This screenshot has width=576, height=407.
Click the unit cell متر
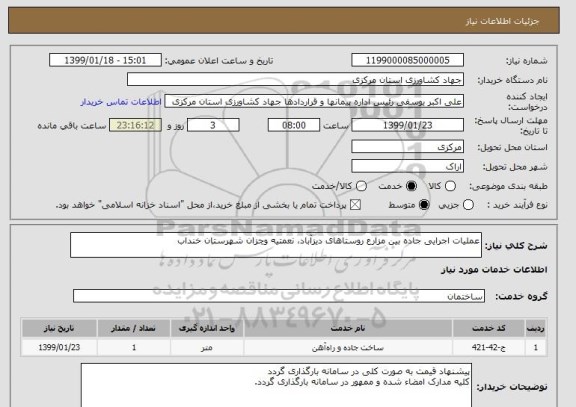point(207,347)
